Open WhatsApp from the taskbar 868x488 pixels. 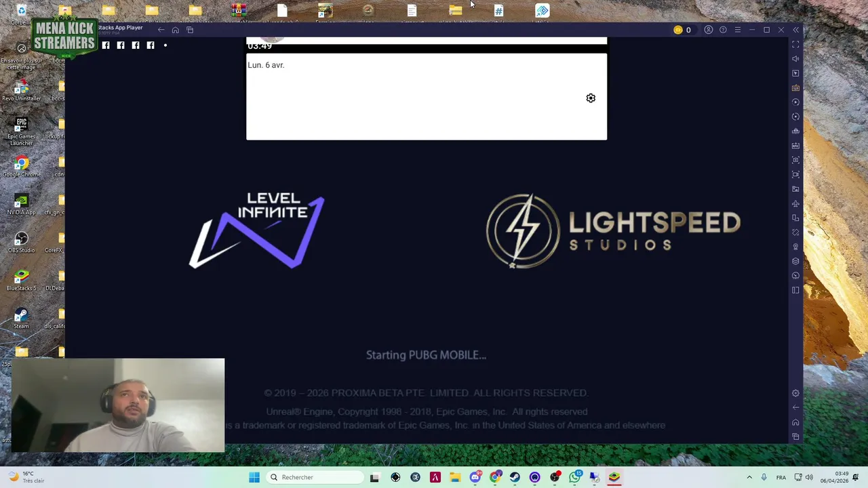[575, 477]
